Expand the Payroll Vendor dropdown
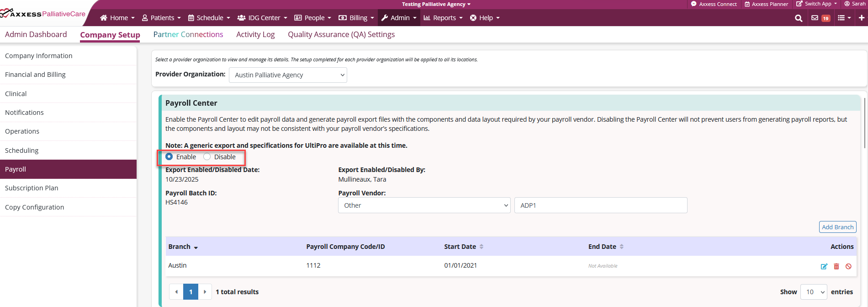This screenshot has height=307, width=868. pos(423,205)
